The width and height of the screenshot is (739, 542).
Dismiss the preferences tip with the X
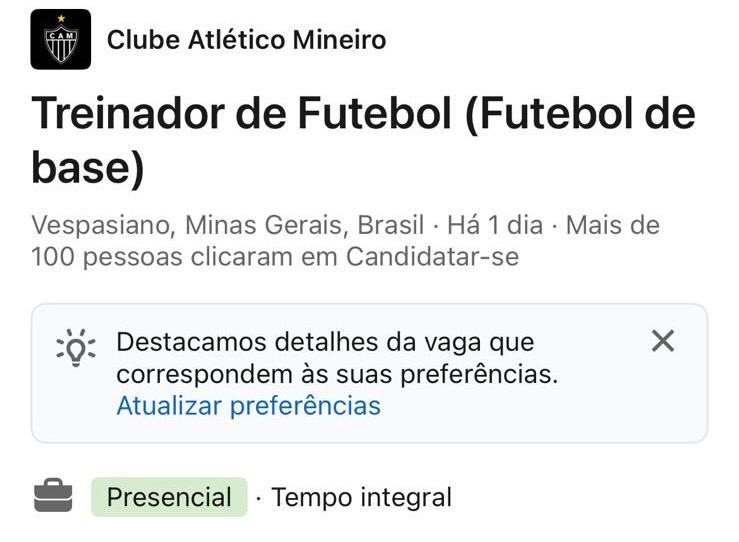click(x=663, y=341)
